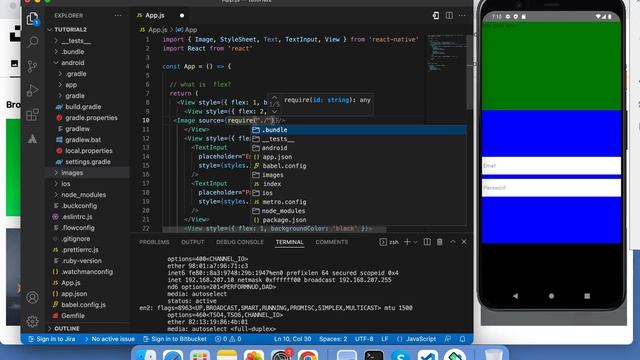640x360 pixels.
Task: Open the Search view in the activity bar
Action: (33, 42)
